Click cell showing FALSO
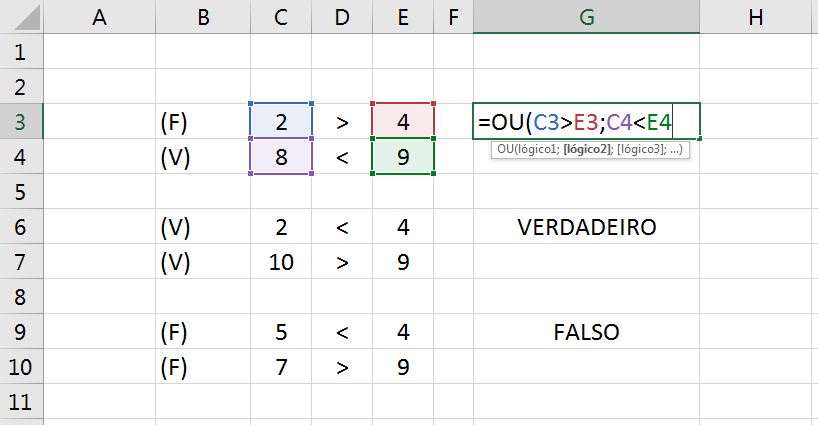Image resolution: width=818 pixels, height=425 pixels. pyautogui.click(x=586, y=332)
